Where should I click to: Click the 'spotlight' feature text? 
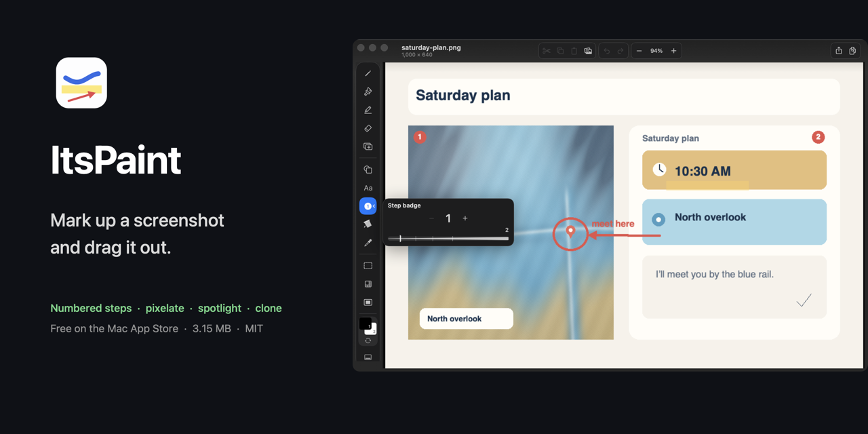pos(220,308)
